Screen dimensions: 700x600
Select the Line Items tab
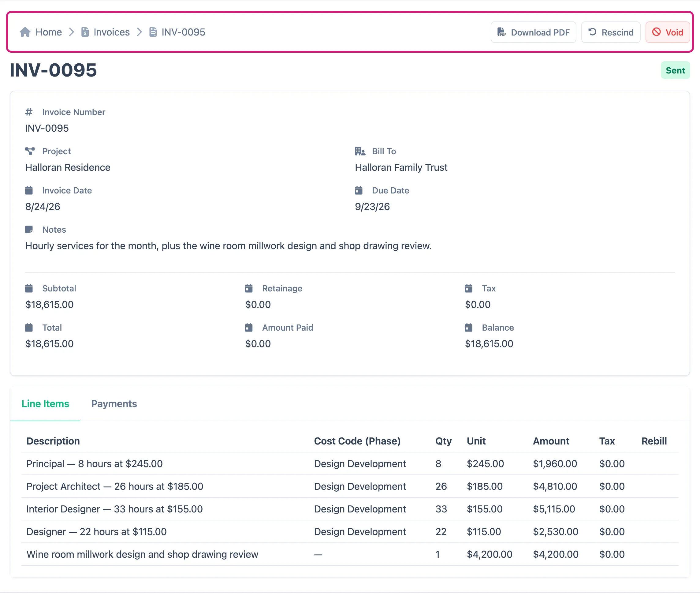(45, 403)
